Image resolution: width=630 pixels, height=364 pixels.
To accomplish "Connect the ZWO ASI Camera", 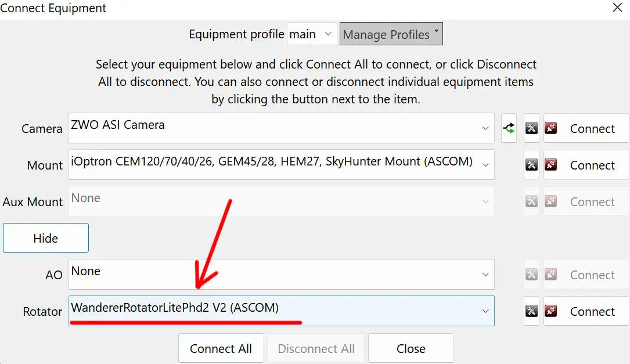I will 586,128.
